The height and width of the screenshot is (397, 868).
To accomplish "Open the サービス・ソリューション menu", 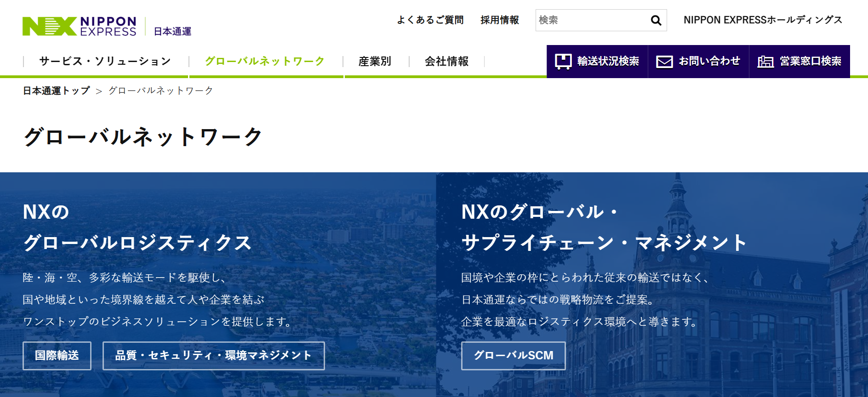I will click(105, 61).
